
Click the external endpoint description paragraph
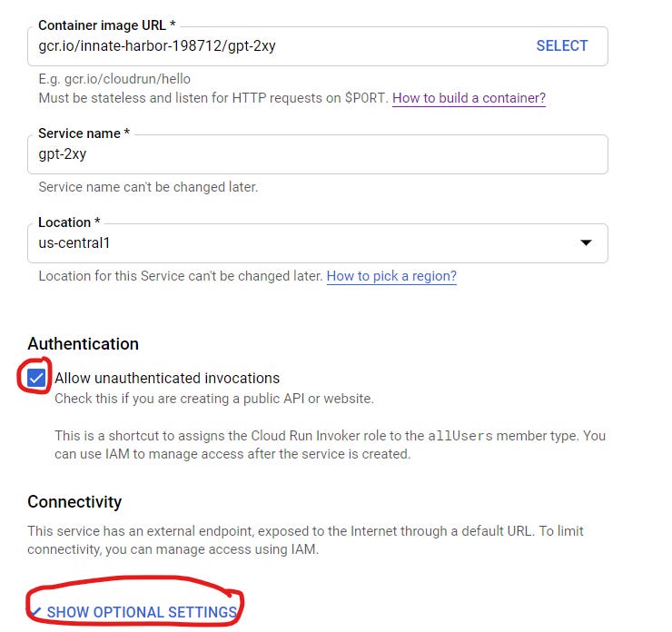point(305,538)
